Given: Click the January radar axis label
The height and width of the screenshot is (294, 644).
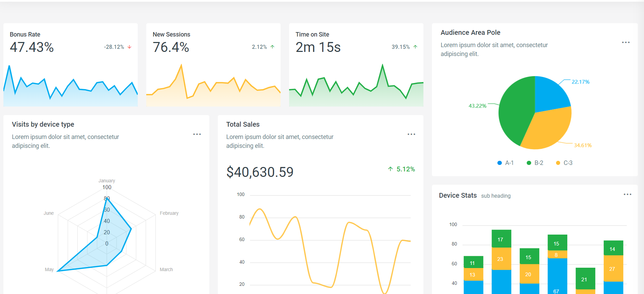Looking at the screenshot, I should 107,181.
